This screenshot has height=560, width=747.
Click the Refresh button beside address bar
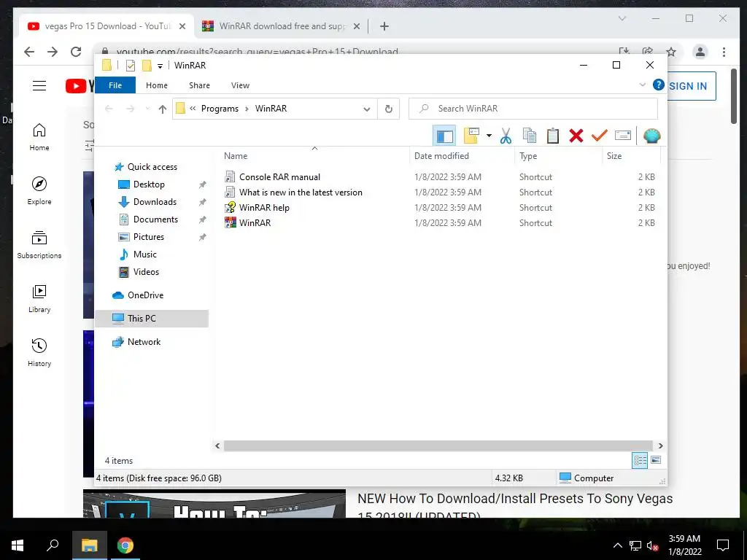click(388, 109)
